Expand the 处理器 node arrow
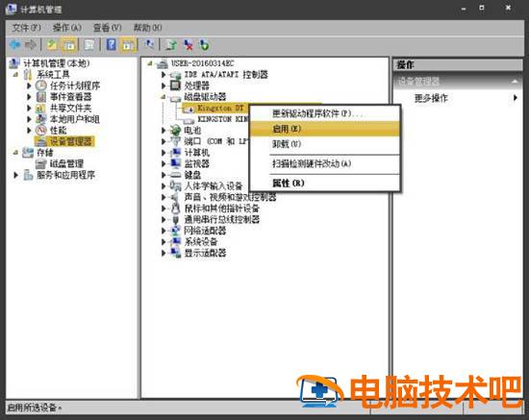The height and width of the screenshot is (420, 529). (x=164, y=86)
